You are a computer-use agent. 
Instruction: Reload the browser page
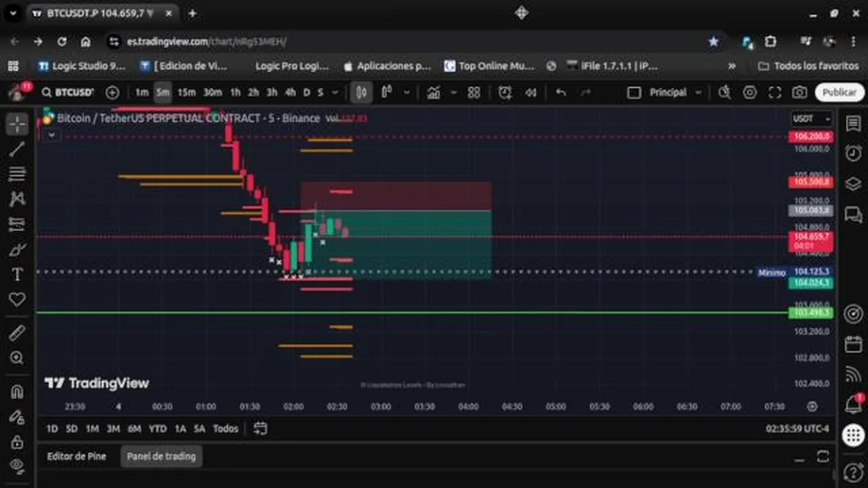pos(62,41)
